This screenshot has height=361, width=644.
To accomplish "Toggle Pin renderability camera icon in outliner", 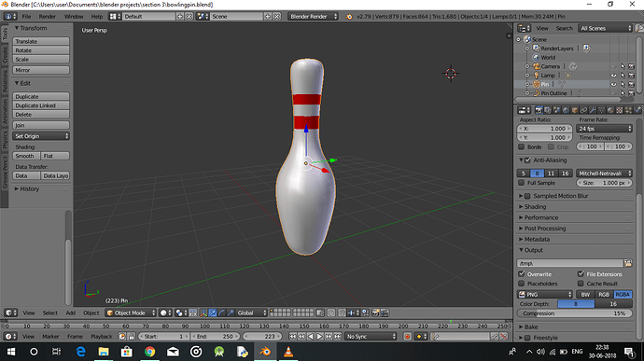I will (631, 84).
